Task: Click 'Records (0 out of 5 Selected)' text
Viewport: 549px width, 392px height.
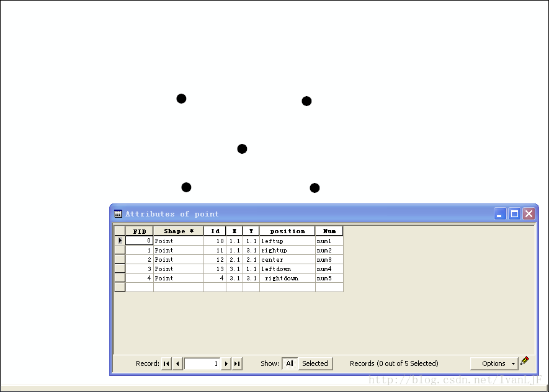Action: click(x=394, y=363)
